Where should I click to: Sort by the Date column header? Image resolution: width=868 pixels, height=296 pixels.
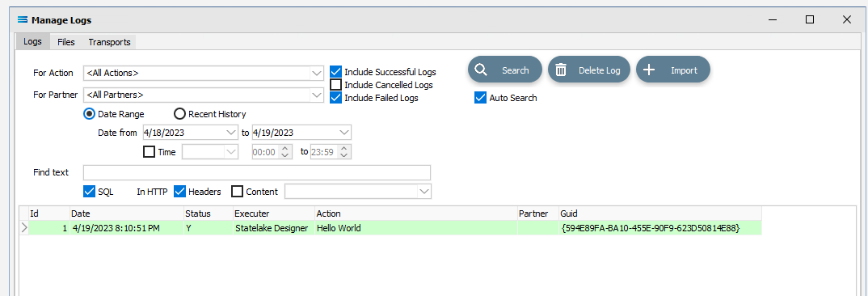click(x=127, y=214)
